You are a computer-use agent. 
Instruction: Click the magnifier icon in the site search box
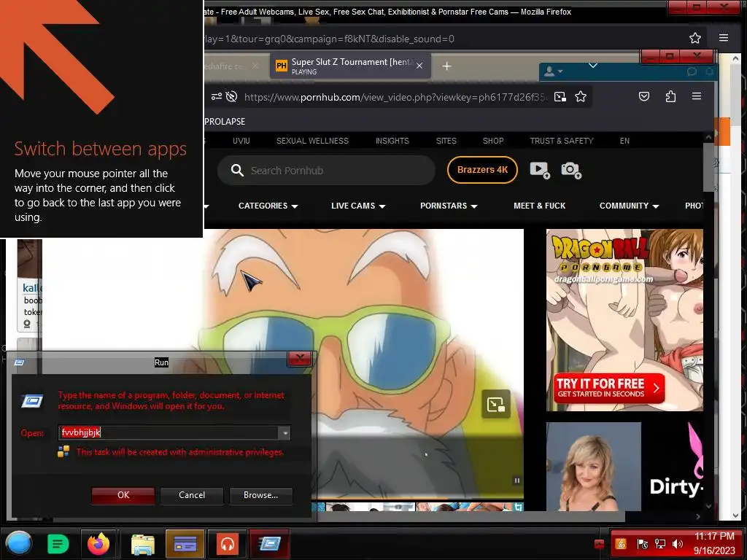point(237,170)
